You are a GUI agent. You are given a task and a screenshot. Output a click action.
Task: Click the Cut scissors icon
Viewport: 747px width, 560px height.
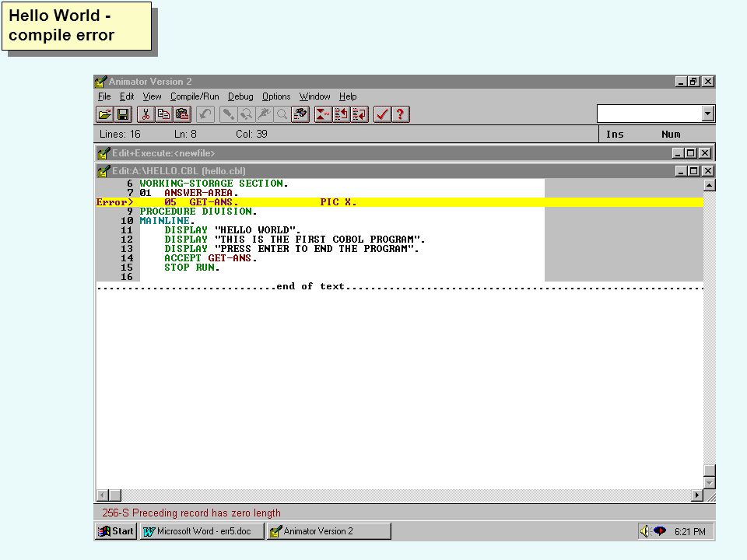[x=146, y=114]
